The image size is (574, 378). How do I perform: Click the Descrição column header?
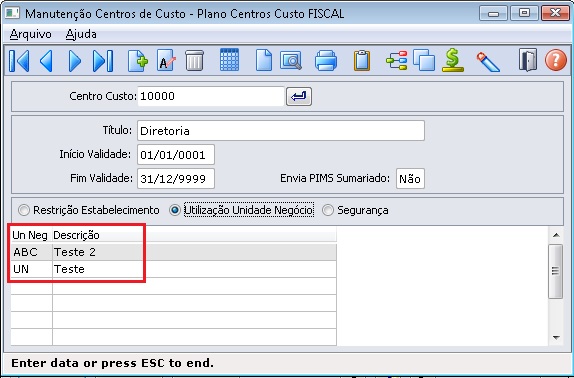click(194, 235)
